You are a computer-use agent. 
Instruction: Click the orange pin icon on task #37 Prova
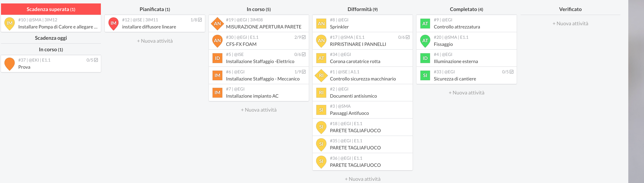pos(10,64)
